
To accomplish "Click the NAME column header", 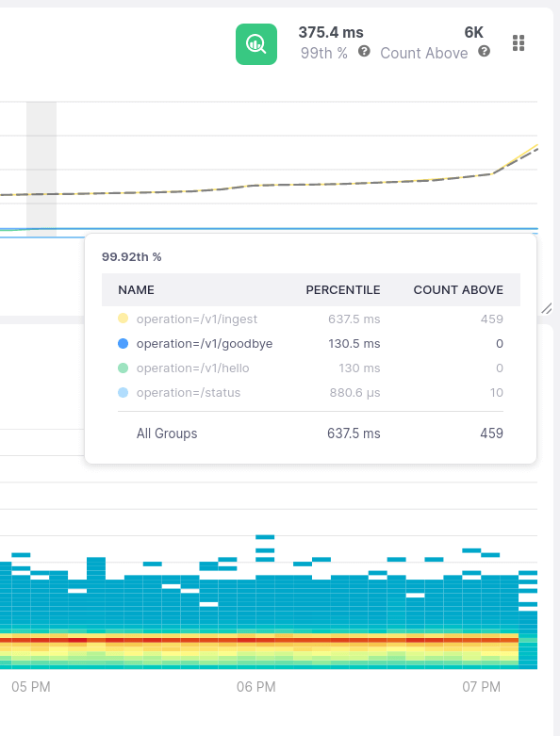I will point(136,289).
